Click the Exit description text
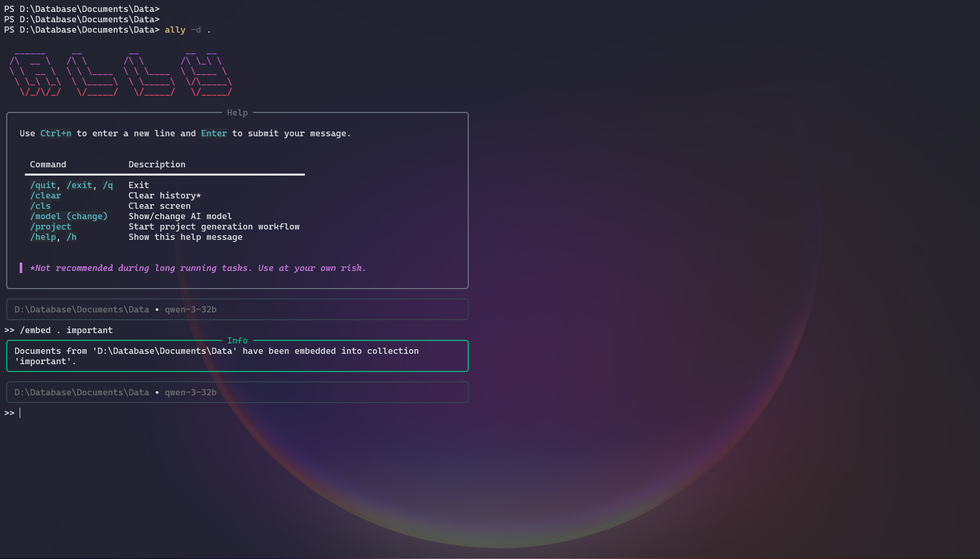980x559 pixels. pyautogui.click(x=138, y=185)
